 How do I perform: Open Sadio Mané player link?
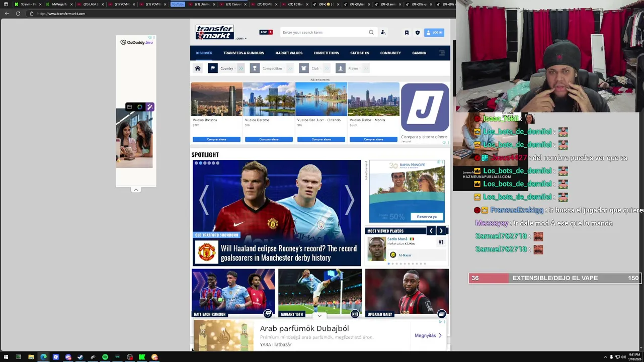pyautogui.click(x=397, y=239)
